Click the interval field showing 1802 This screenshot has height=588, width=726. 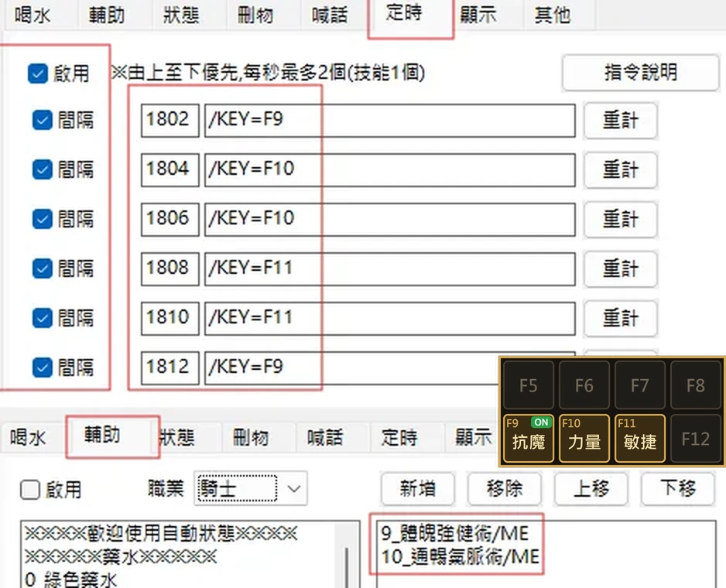point(170,121)
